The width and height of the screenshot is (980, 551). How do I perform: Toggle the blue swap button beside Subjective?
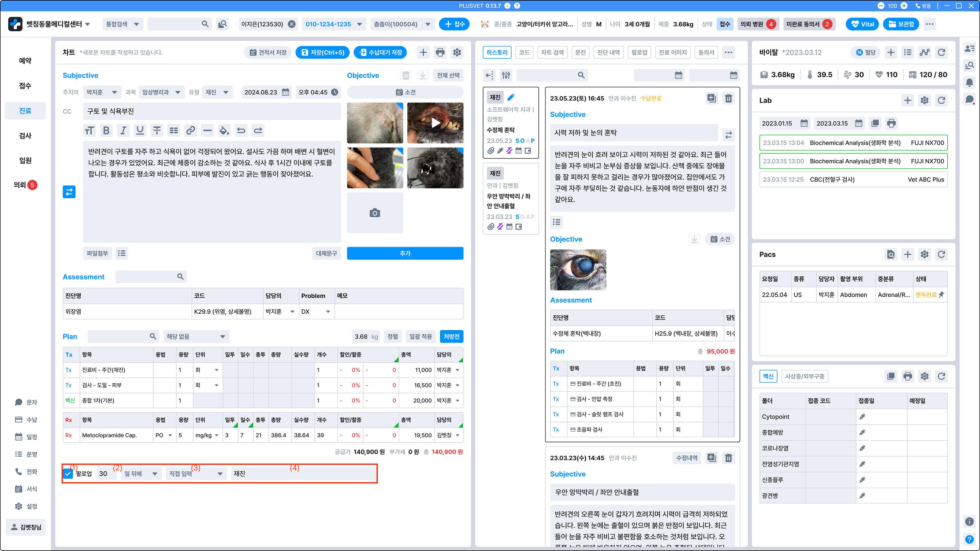pyautogui.click(x=69, y=192)
